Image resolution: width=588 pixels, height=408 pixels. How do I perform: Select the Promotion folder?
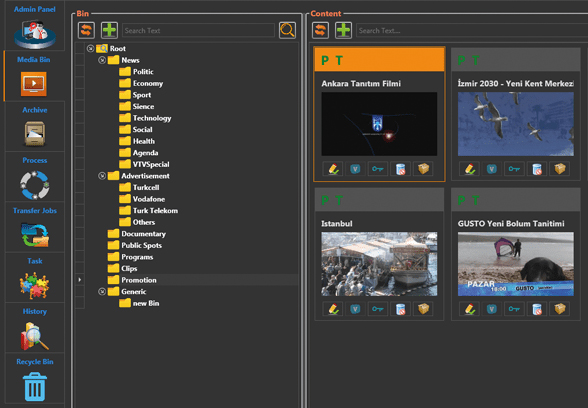(132, 280)
